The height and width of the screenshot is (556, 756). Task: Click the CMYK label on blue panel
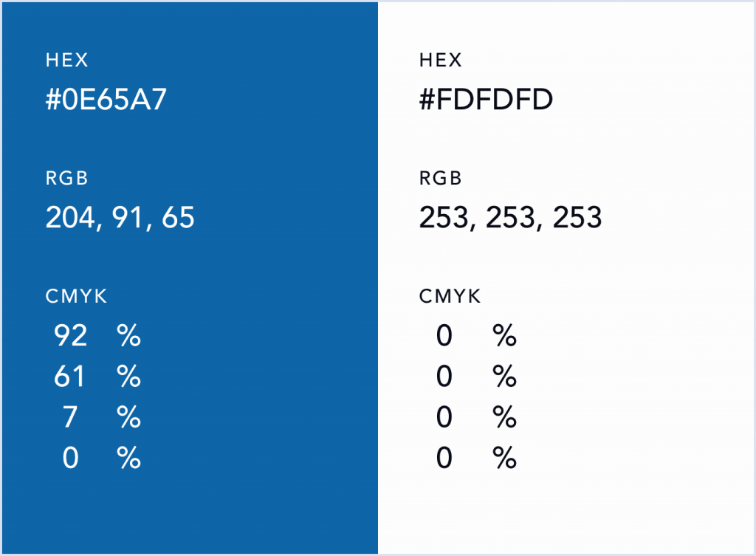[x=76, y=297]
